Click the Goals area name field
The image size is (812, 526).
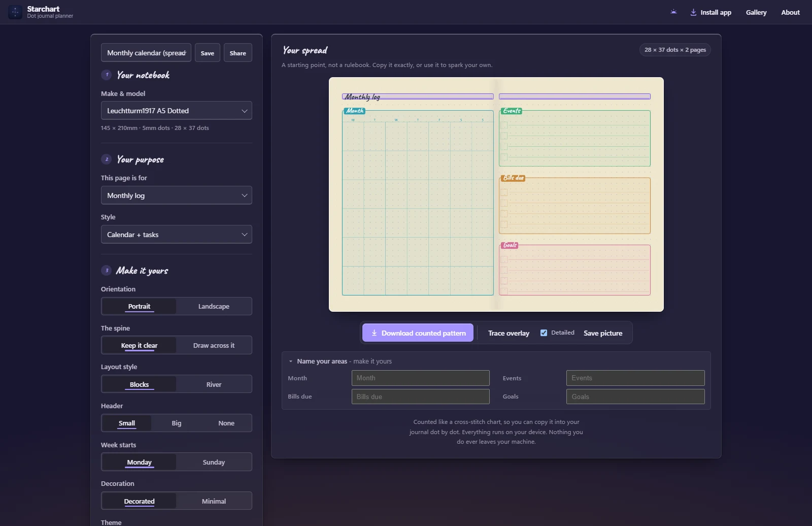[x=635, y=397]
